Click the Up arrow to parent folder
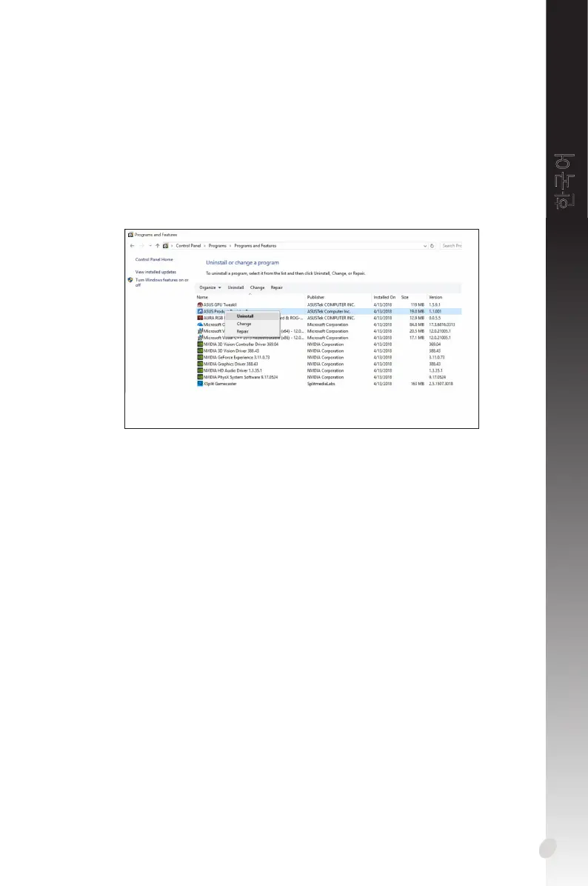588x886 pixels. pos(158,246)
